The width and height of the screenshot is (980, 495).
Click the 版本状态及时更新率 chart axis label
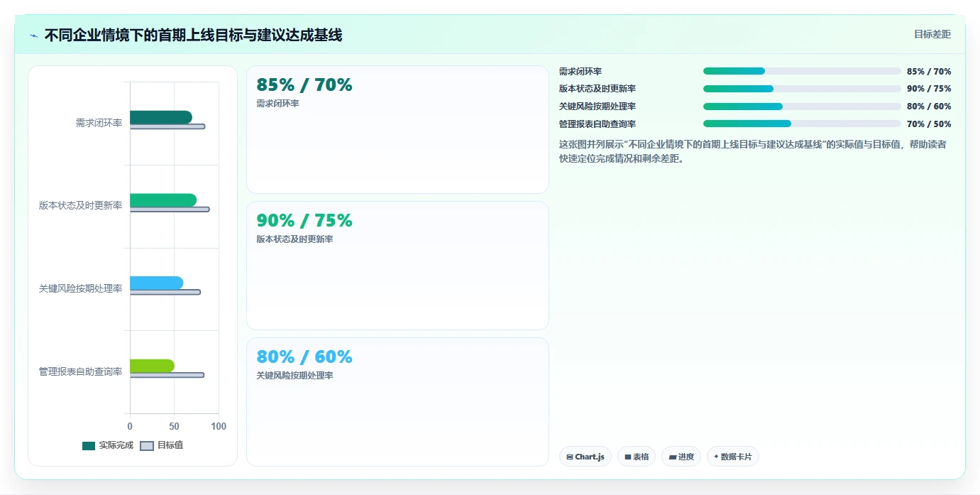pyautogui.click(x=80, y=206)
